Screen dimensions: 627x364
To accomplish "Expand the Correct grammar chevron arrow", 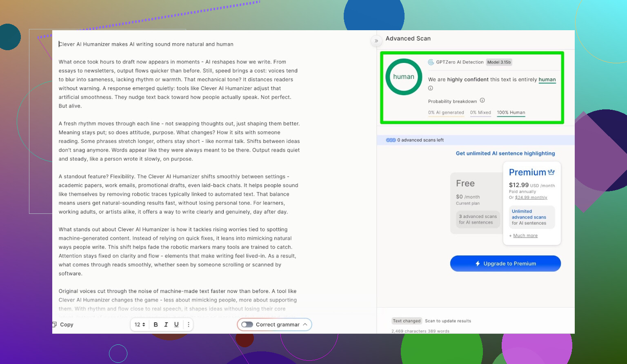I will tap(305, 324).
